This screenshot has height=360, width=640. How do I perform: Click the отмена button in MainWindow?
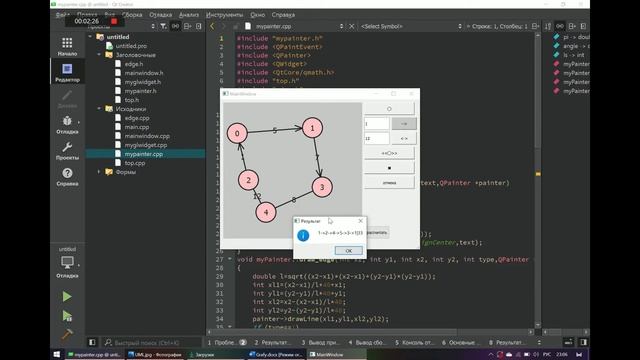click(x=389, y=182)
